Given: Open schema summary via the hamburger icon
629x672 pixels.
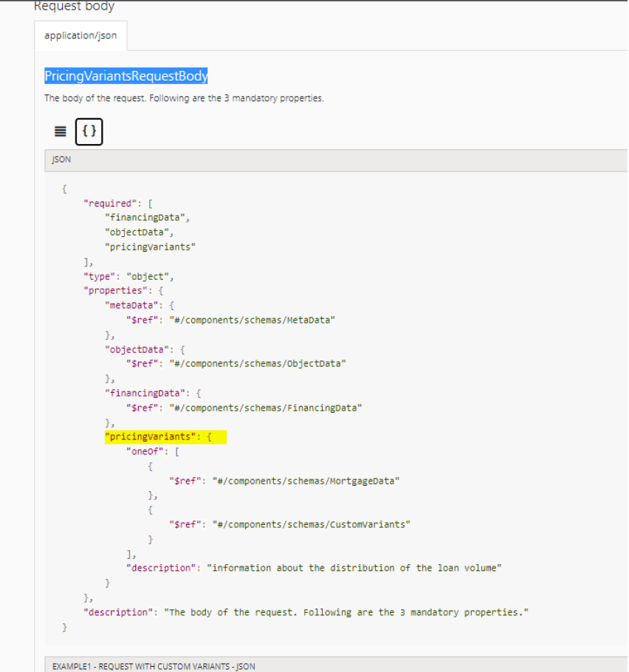Looking at the screenshot, I should point(59,131).
